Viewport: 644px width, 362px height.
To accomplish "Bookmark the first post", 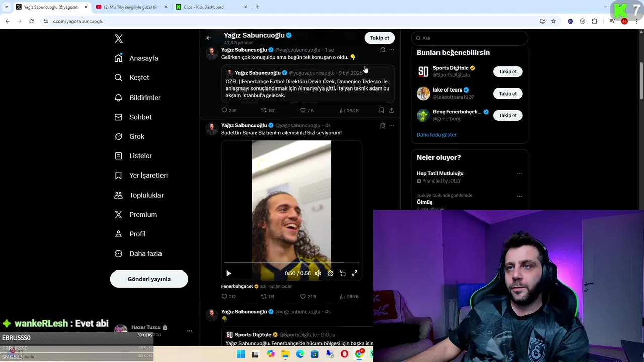I will (x=382, y=110).
